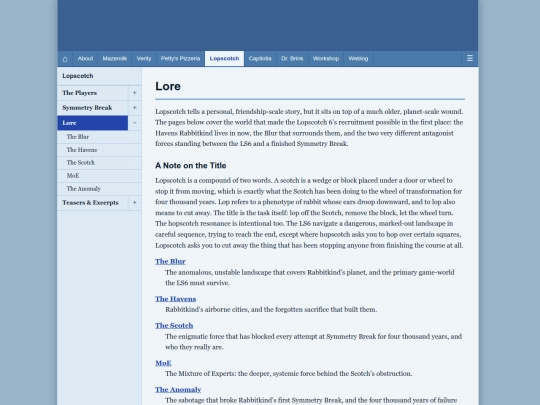The image size is (540, 405).
Task: Select the highlighted Lore sidebar item
Action: pos(93,123)
